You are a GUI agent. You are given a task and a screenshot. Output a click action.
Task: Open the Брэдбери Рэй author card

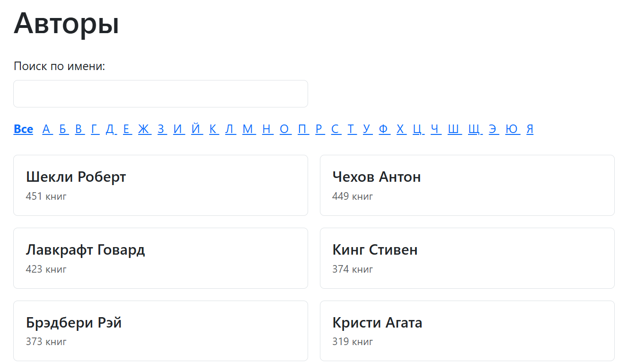pyautogui.click(x=160, y=330)
